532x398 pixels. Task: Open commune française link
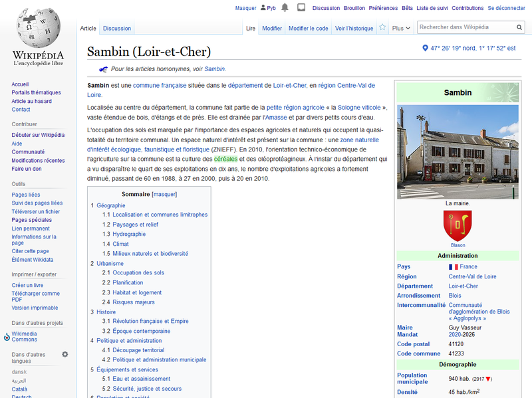point(160,86)
